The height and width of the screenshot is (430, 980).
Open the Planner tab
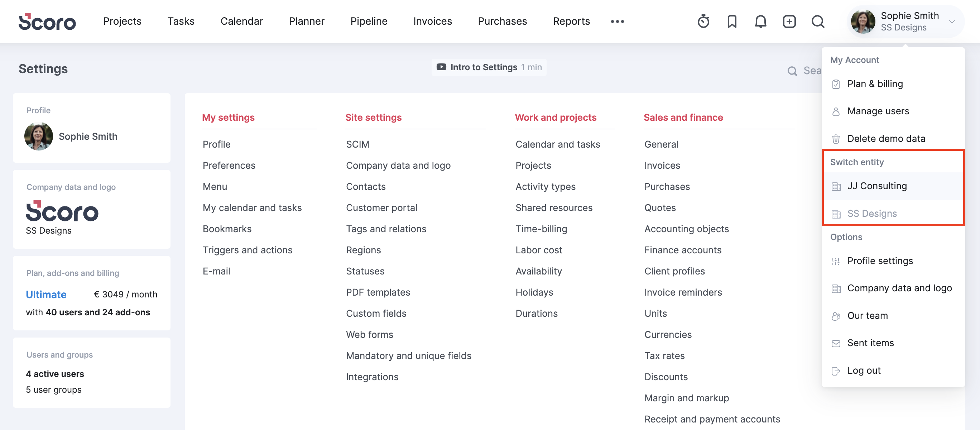(x=307, y=21)
